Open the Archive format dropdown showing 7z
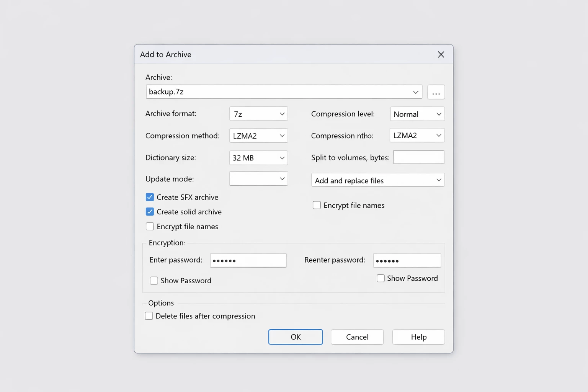This screenshot has height=392, width=588. [258, 114]
